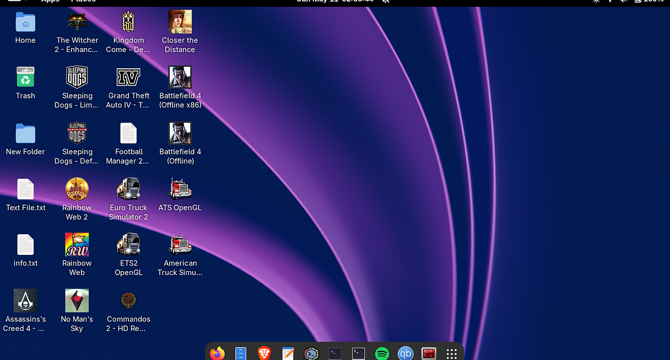Image resolution: width=670 pixels, height=360 pixels.
Task: Open qBittorrent from the dock
Action: [405, 354]
